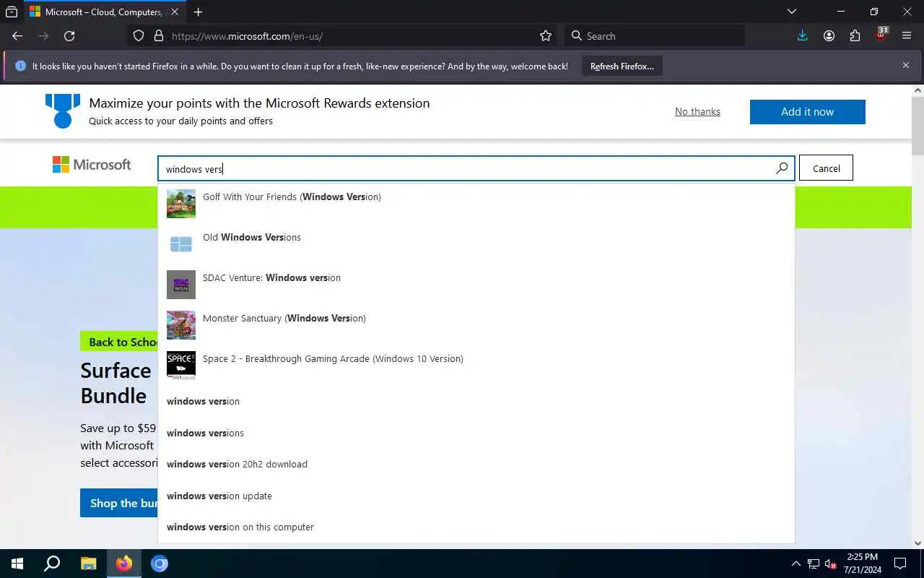The width and height of the screenshot is (924, 578).
Task: Open the Firefox View icon
Action: click(12, 12)
